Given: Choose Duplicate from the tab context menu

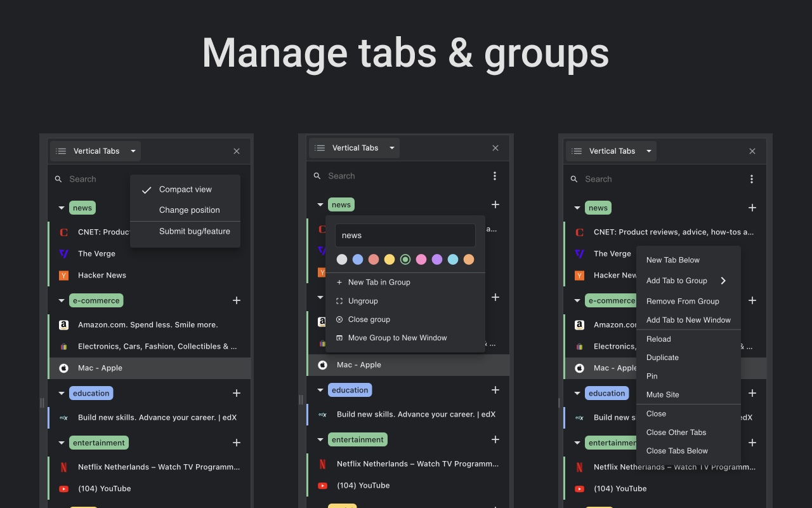Looking at the screenshot, I should tap(662, 358).
